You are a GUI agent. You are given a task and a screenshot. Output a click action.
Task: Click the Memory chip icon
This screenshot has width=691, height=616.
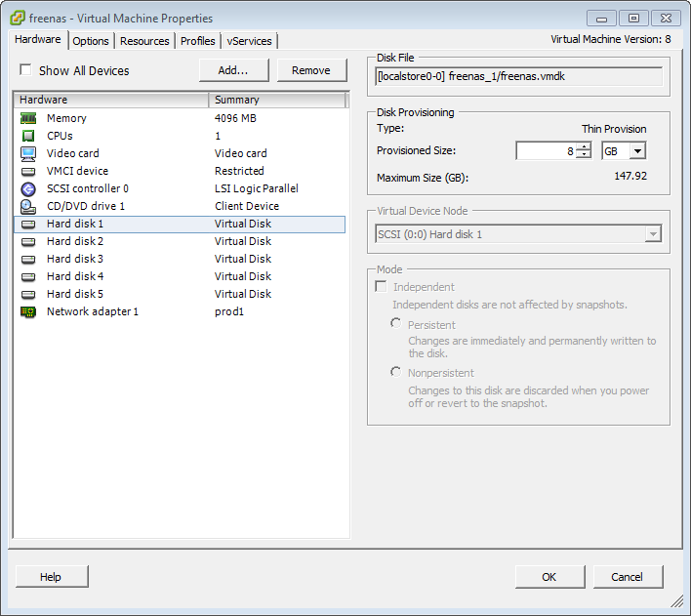click(x=28, y=118)
